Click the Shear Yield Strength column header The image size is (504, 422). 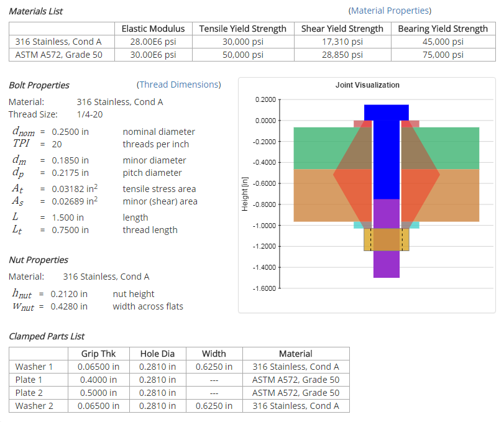[342, 29]
